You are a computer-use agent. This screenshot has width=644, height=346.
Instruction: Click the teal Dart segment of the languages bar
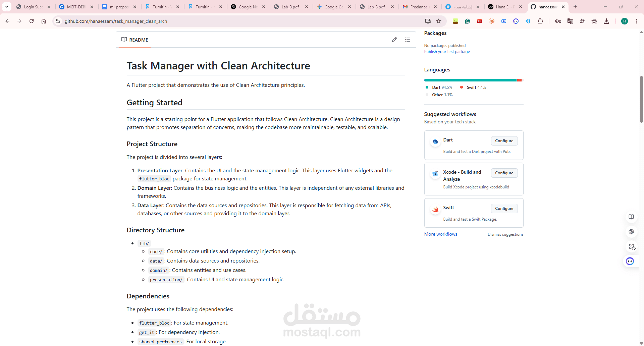coord(470,80)
